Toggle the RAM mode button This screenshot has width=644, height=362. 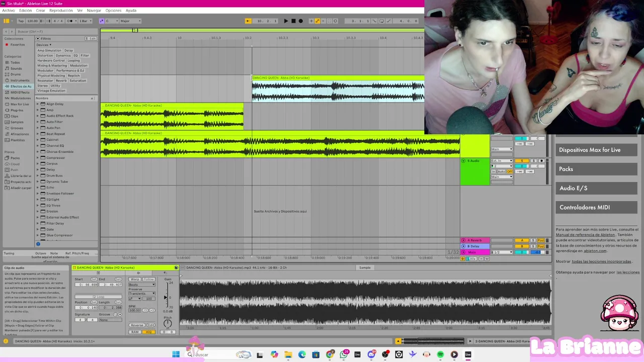[134, 332]
